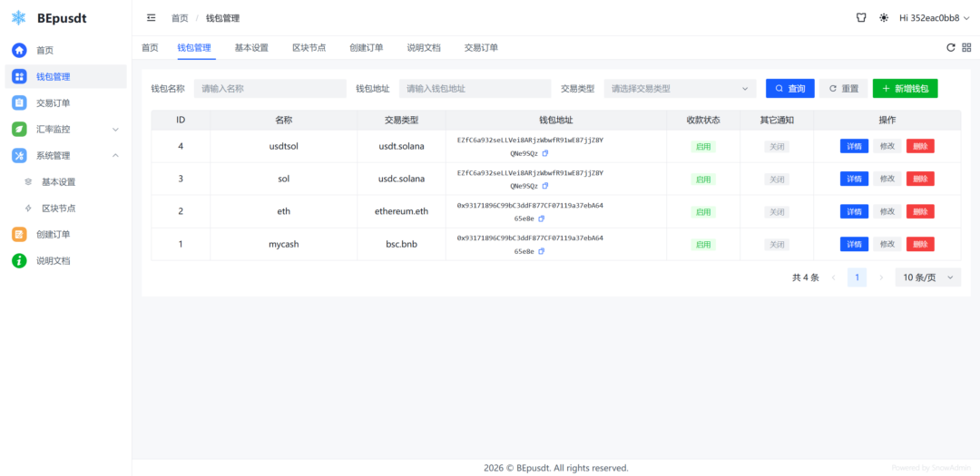Screen dimensions: 980x476
Task: Open the 交易订单 sidebar icon
Action: (19, 103)
